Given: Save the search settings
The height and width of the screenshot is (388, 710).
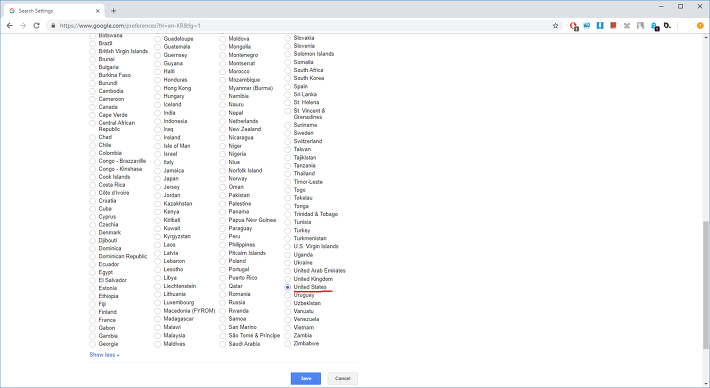Looking at the screenshot, I should click(x=306, y=378).
